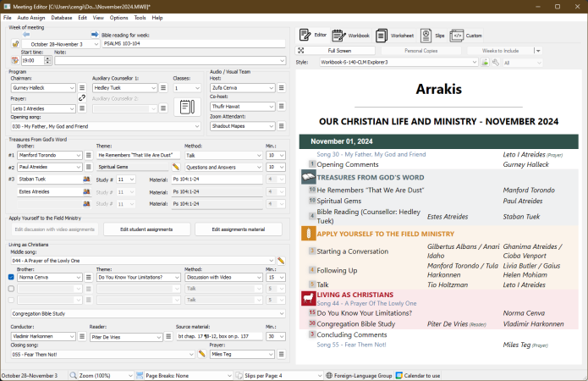
Task: Switch to the Worksheet tab
Action: [395, 36]
